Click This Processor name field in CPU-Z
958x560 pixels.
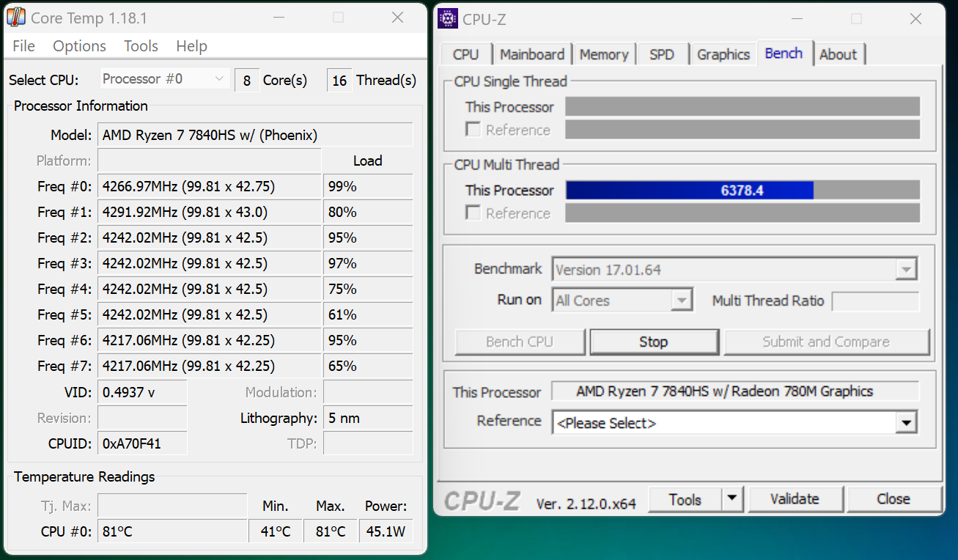point(735,391)
